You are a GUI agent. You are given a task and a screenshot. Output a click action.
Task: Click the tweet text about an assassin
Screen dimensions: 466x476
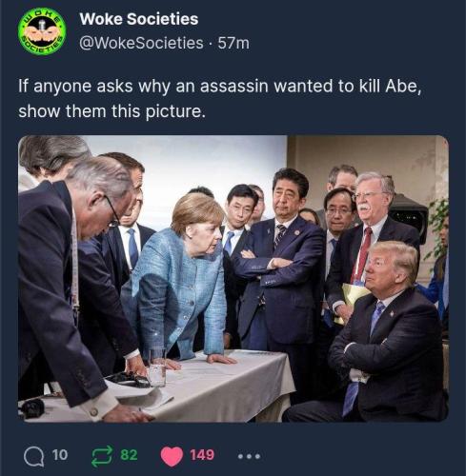[x=220, y=99]
